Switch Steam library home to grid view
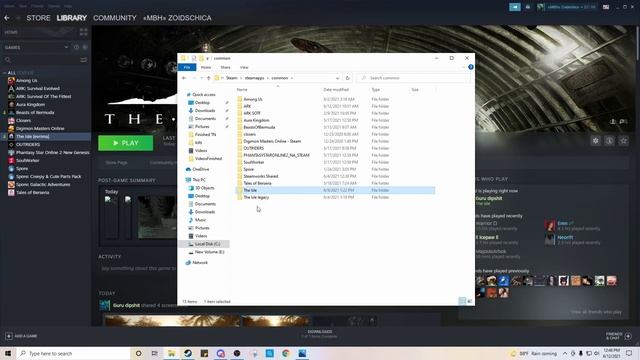Image resolution: width=640 pixels, height=360 pixels. (x=84, y=32)
